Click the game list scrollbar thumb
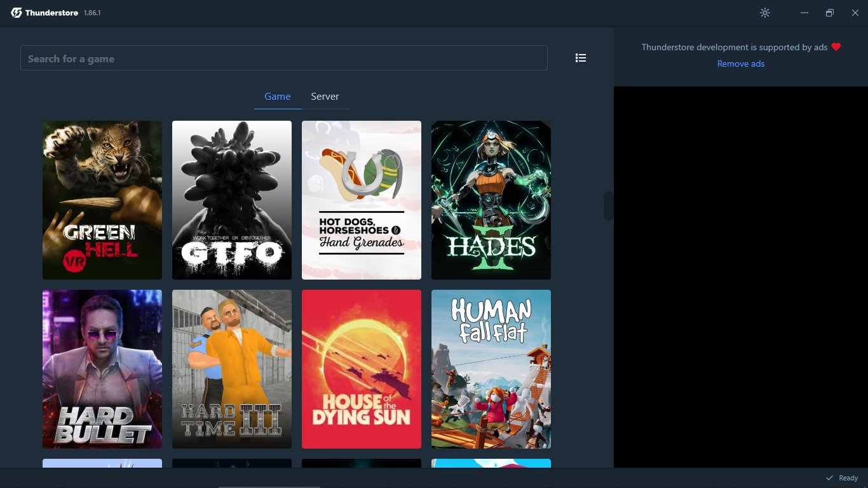The height and width of the screenshot is (488, 868). tap(608, 206)
